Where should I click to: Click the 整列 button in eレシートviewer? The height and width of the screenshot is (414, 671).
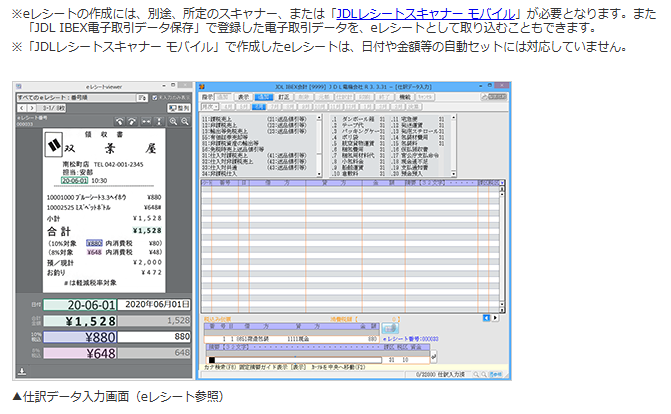click(179, 108)
